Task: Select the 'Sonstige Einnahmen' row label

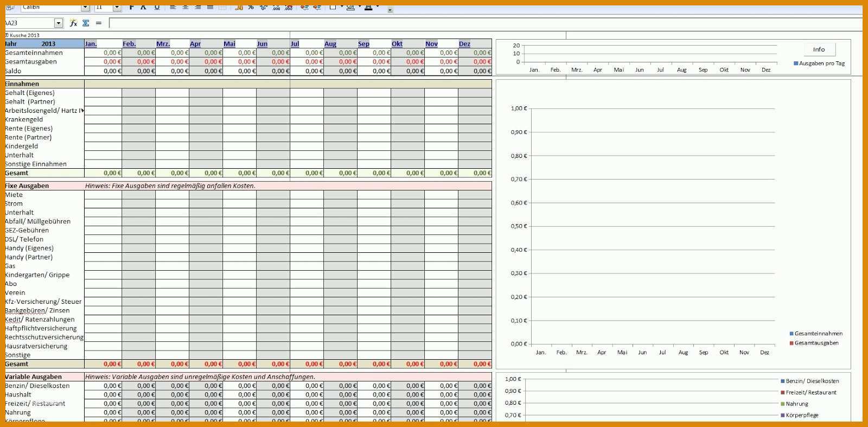Action: click(36, 164)
